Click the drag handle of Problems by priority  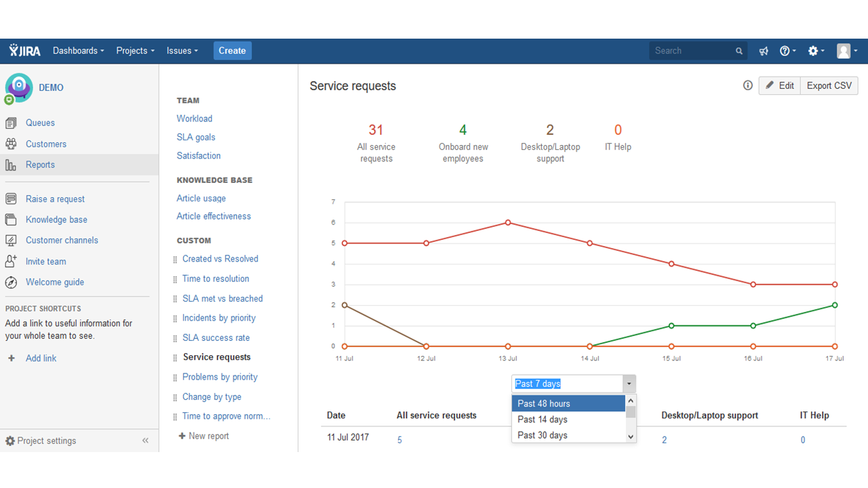tap(176, 378)
